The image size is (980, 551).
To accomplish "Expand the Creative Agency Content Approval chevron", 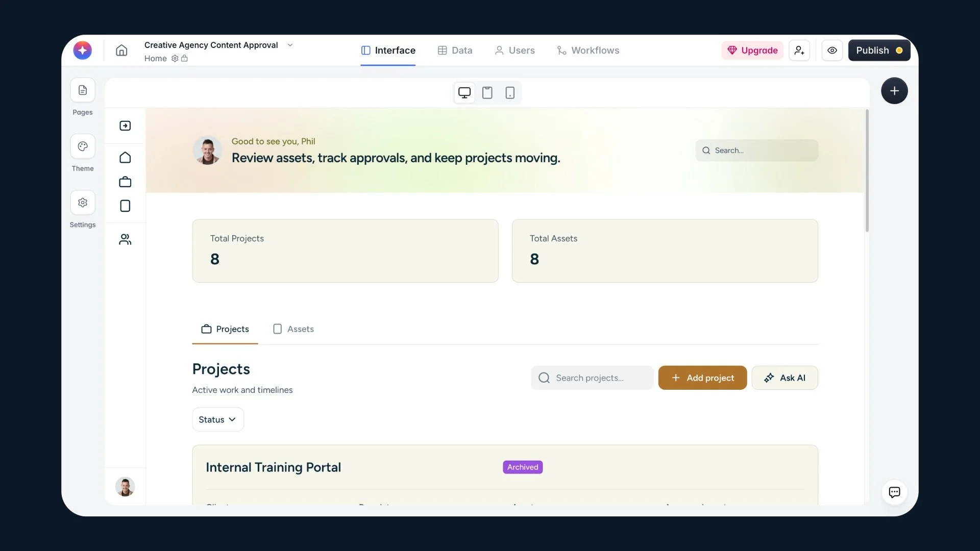I will point(290,45).
